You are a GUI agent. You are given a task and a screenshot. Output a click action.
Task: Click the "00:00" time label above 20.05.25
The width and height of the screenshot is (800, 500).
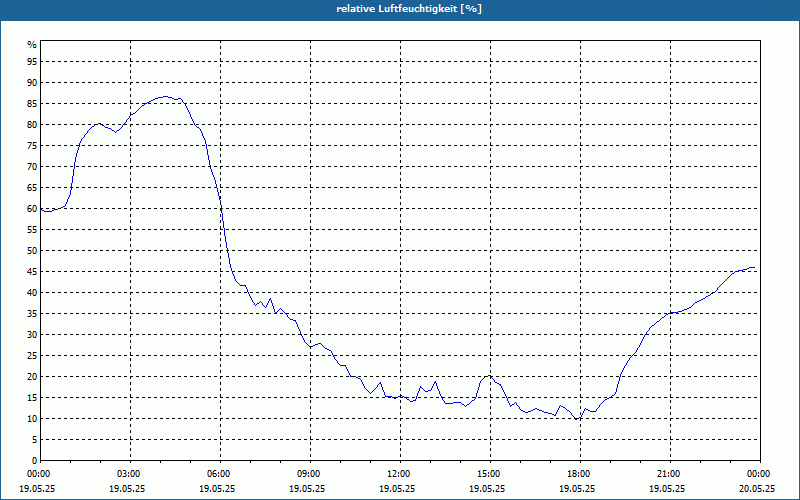click(760, 474)
